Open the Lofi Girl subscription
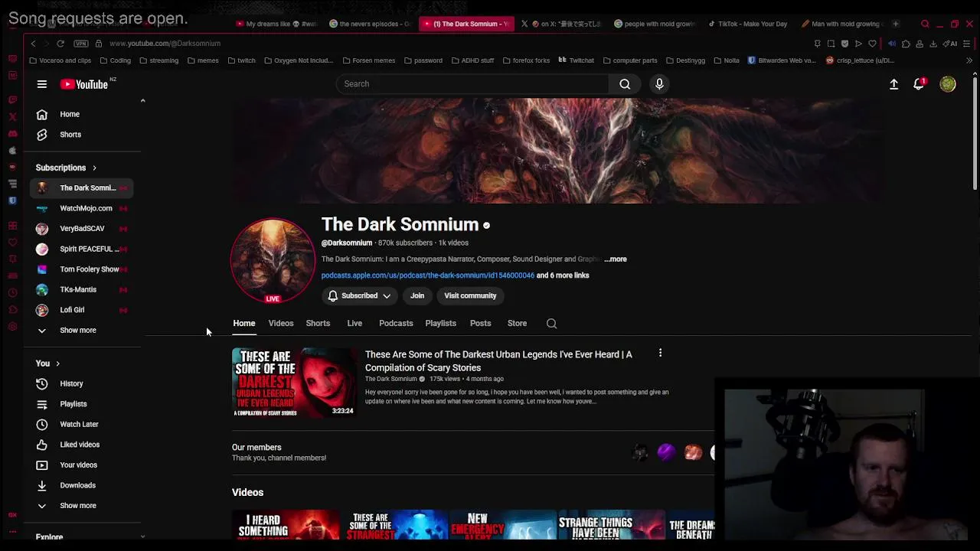Image resolution: width=980 pixels, height=551 pixels. click(x=82, y=310)
